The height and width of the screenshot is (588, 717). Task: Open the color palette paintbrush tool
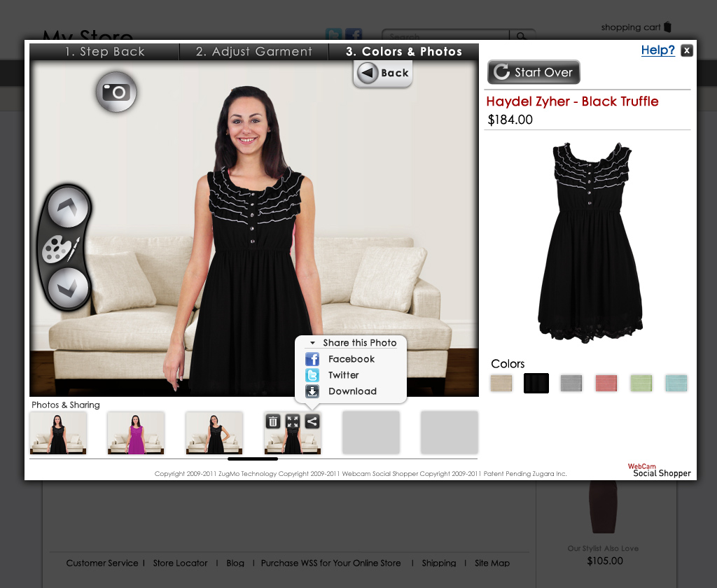(61, 248)
